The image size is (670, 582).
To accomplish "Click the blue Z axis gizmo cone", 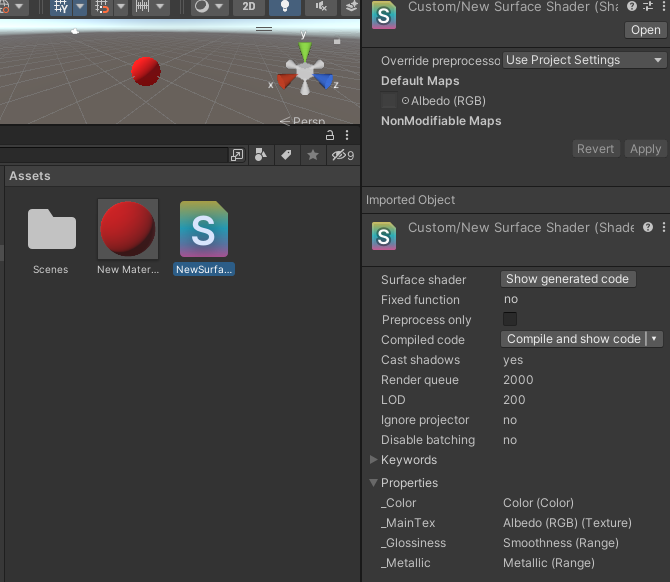I will pos(324,80).
